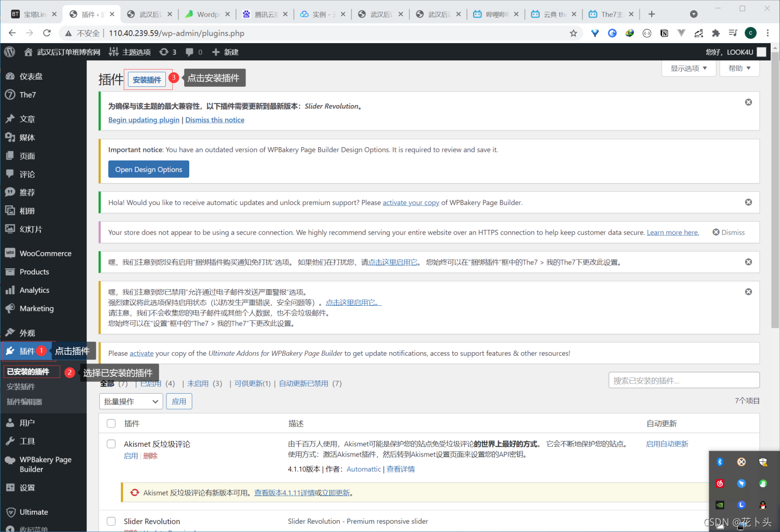Dismiss the Slider Revolution update notice
Viewport: 780px width, 532px height.
coord(748,102)
